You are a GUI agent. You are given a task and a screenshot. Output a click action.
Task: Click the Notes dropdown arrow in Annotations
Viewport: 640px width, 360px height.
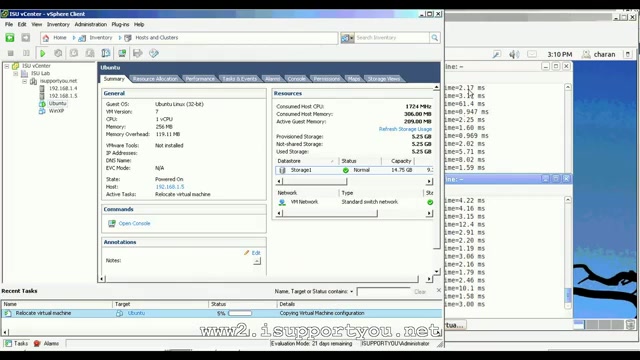pyautogui.click(x=257, y=261)
